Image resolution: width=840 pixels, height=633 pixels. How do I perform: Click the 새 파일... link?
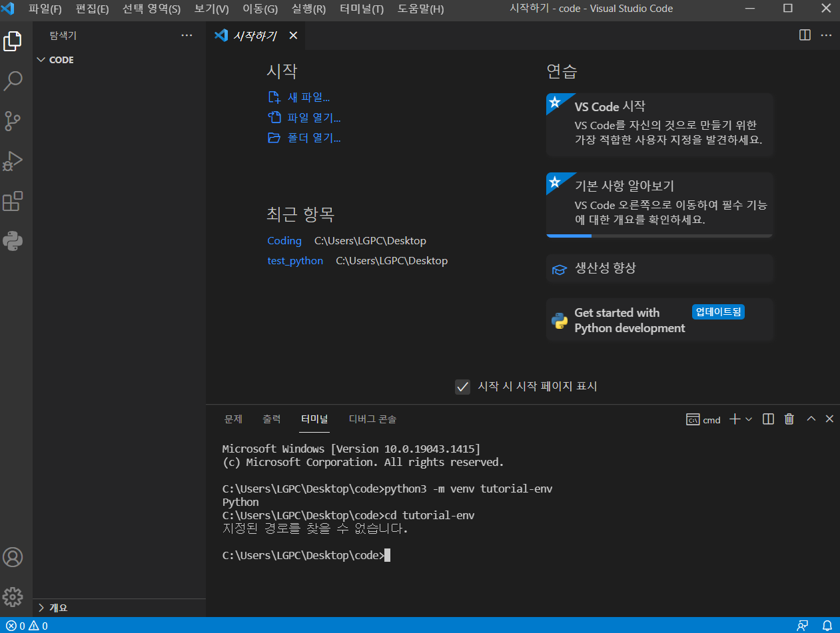[298, 97]
